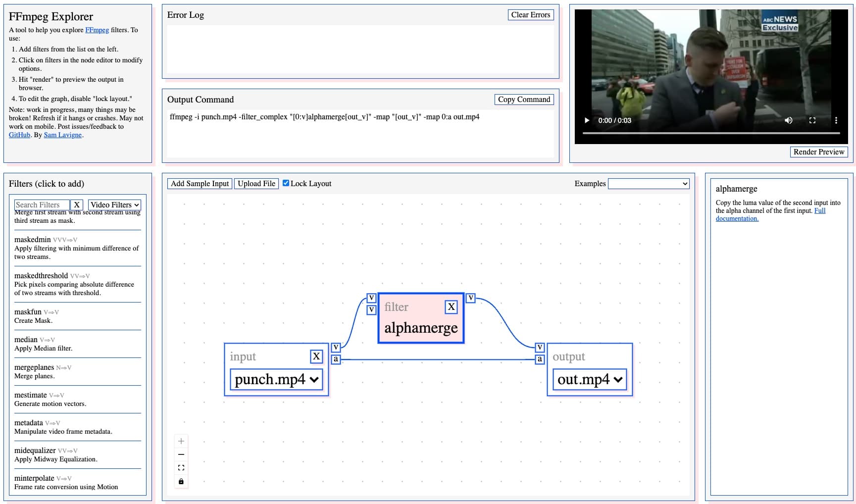Zoom out of the node graph with minus icon
The image size is (856, 504).
point(181,454)
